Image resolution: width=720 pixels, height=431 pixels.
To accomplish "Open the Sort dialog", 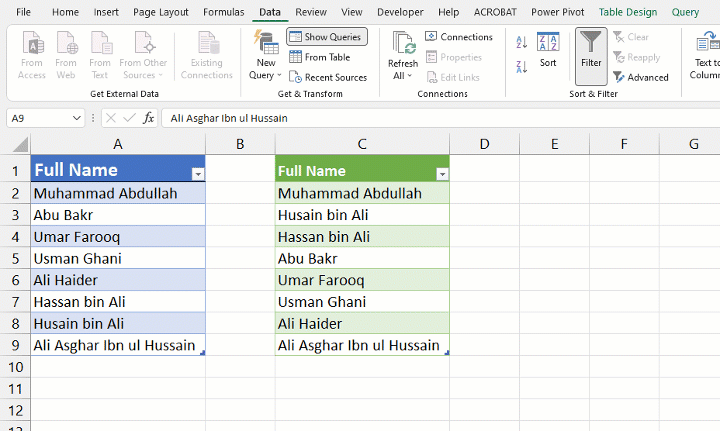I will (548, 50).
